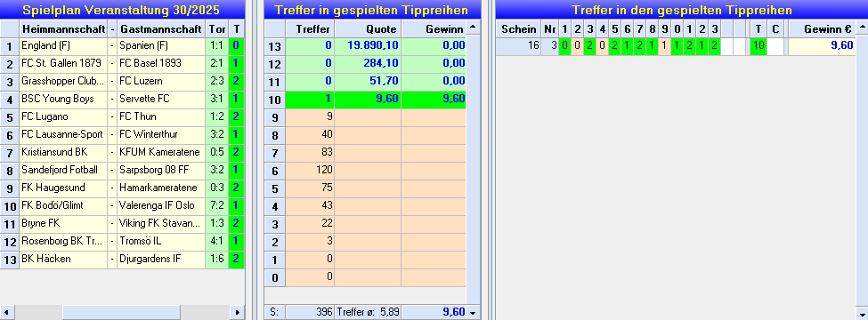Select the FC Basel 1893 cell

click(x=161, y=64)
